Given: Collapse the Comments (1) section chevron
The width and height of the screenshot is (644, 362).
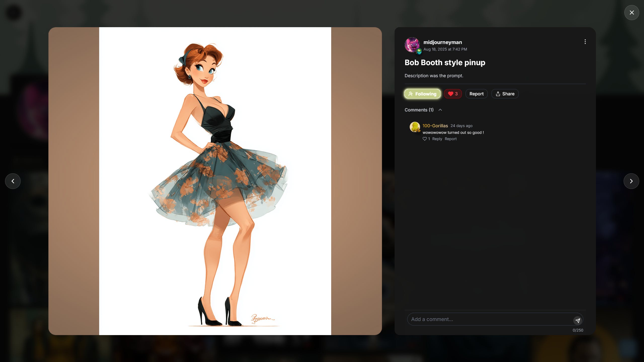Looking at the screenshot, I should coord(440,110).
